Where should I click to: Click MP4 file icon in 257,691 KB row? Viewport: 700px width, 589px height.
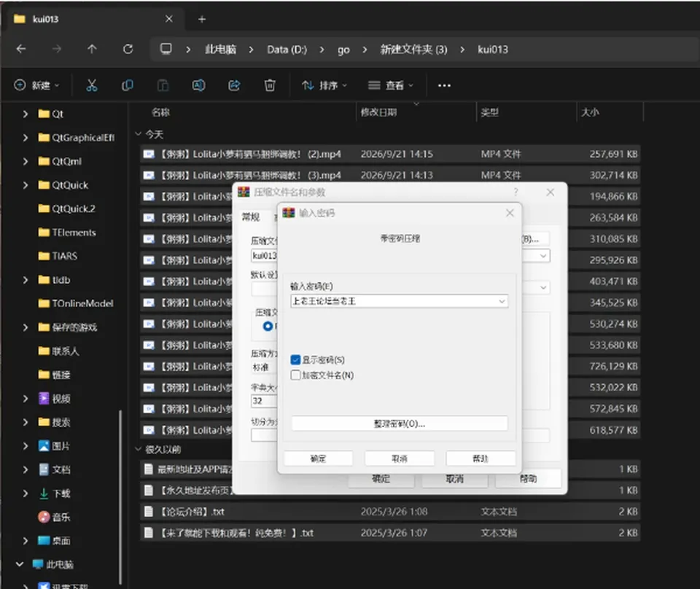tap(149, 155)
